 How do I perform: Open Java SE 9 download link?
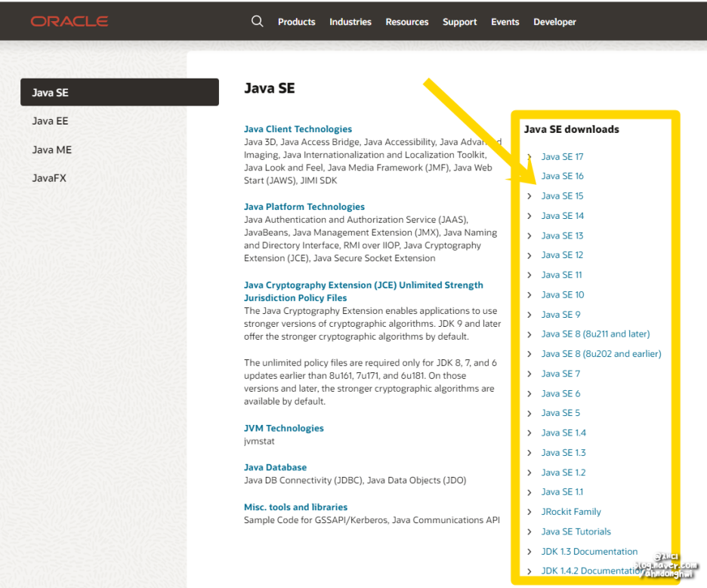click(561, 314)
